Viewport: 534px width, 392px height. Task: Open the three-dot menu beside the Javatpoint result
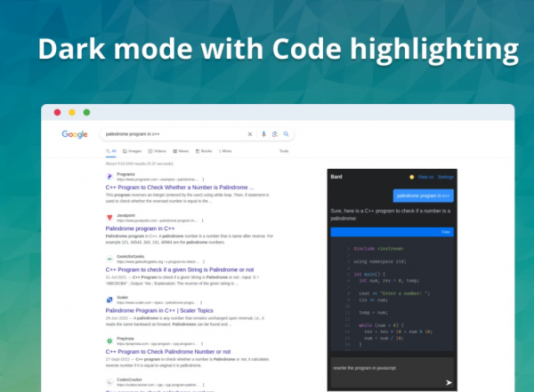point(203,220)
